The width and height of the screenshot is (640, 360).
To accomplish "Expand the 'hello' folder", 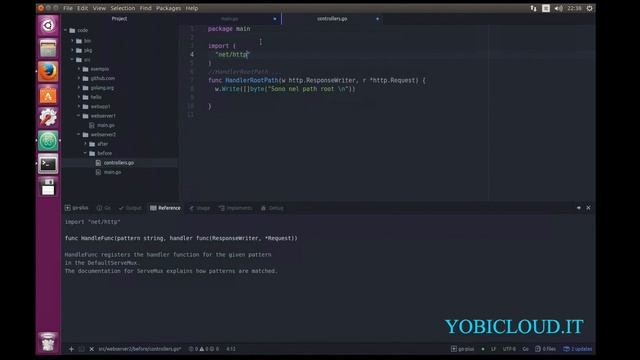I will pos(79,97).
